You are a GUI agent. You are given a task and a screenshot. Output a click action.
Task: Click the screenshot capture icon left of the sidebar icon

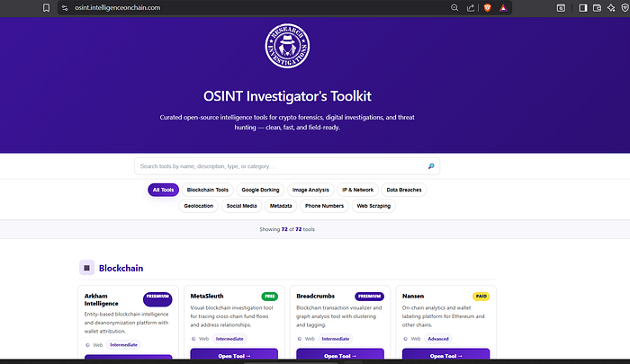coord(561,7)
